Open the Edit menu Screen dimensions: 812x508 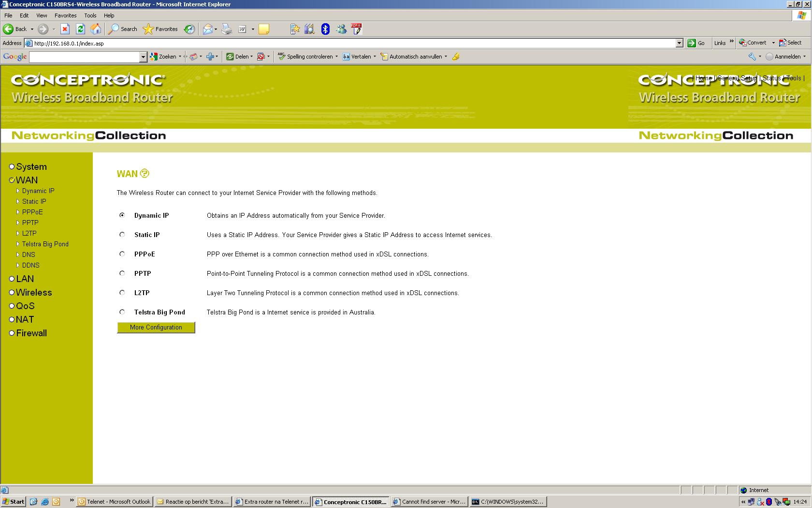pyautogui.click(x=24, y=15)
